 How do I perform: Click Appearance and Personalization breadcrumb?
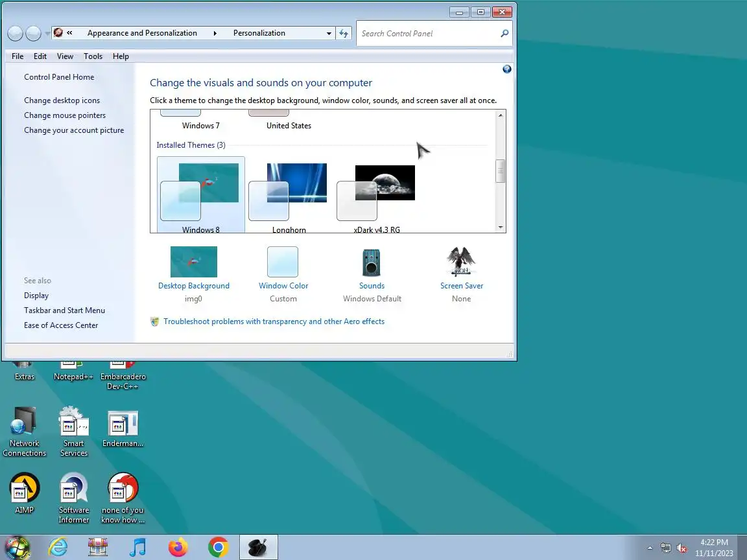(142, 33)
